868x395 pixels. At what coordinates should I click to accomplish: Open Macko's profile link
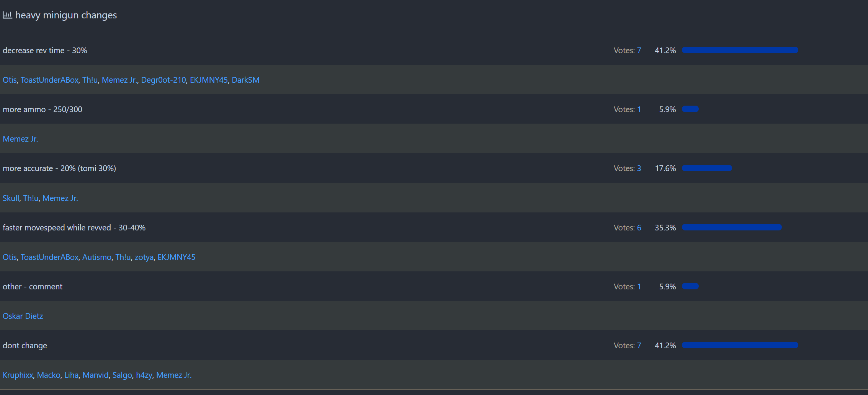point(49,375)
